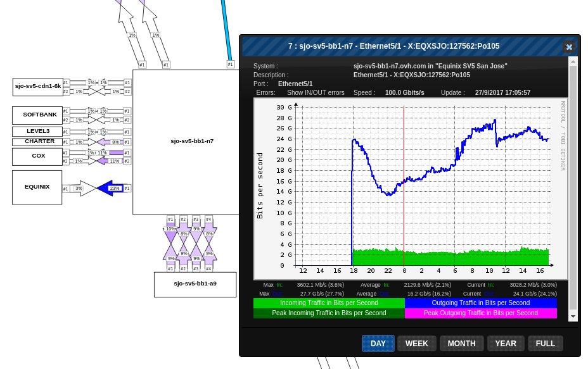588x369 pixels.
Task: Select the DAY graph range
Action: click(x=378, y=344)
